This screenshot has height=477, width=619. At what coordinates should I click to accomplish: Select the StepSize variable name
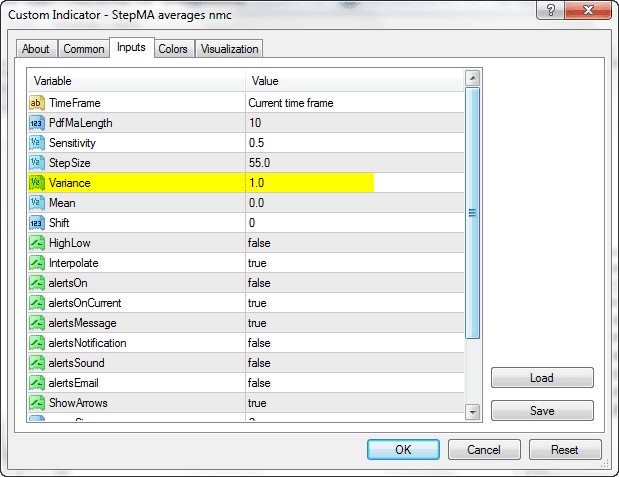pyautogui.click(x=69, y=163)
